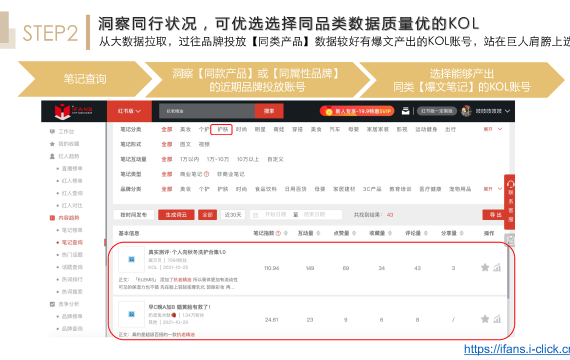Click the gold medal icon on the 新人专享 banner
Image resolution: width=570 pixels, height=360 pixels.
click(x=329, y=111)
